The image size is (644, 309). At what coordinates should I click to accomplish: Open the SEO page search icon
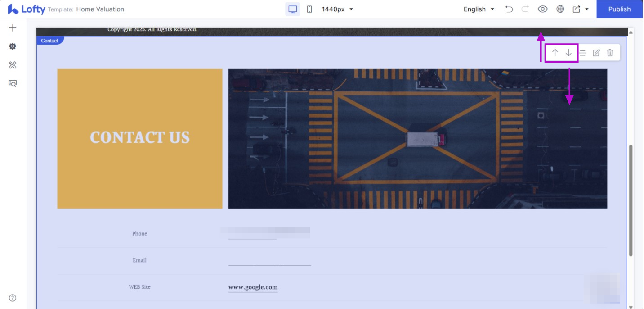13,83
